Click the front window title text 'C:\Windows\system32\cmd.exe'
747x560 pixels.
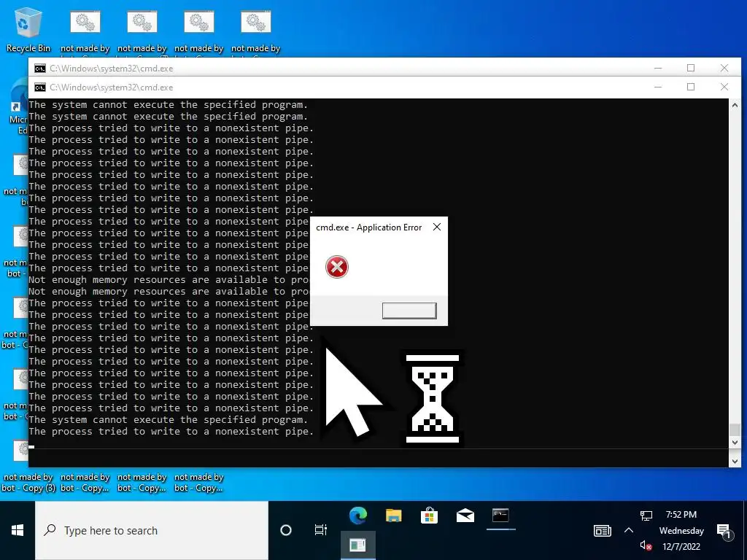point(112,87)
